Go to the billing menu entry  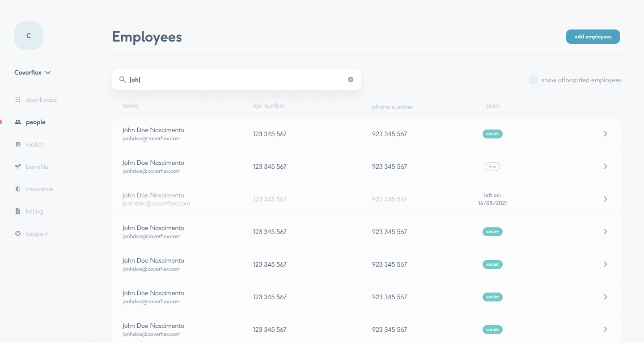pos(34,211)
